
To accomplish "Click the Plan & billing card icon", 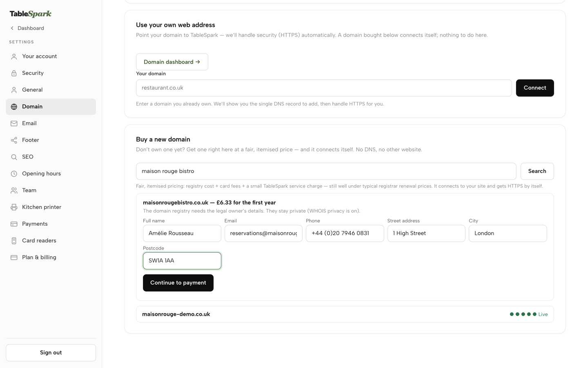I will click(14, 258).
